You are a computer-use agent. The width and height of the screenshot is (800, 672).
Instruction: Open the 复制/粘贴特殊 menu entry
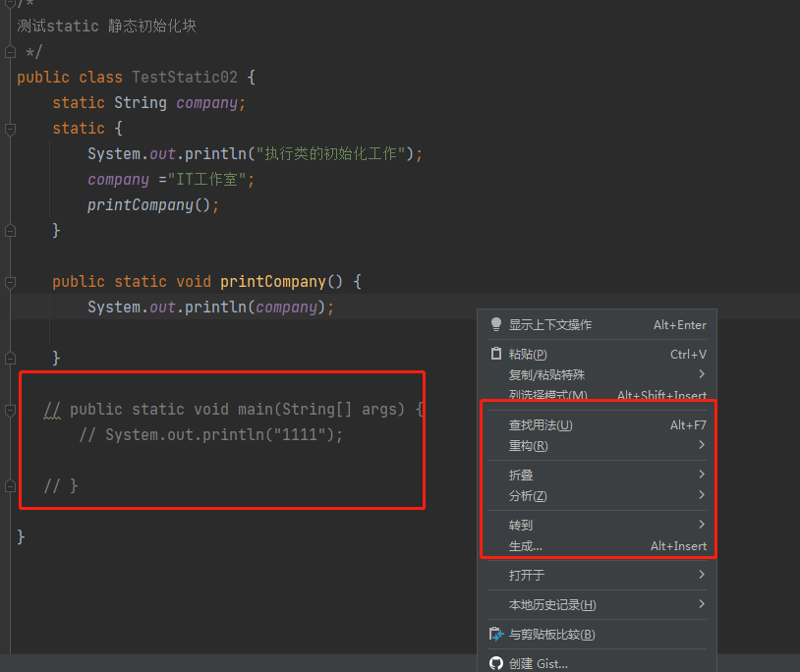click(597, 374)
